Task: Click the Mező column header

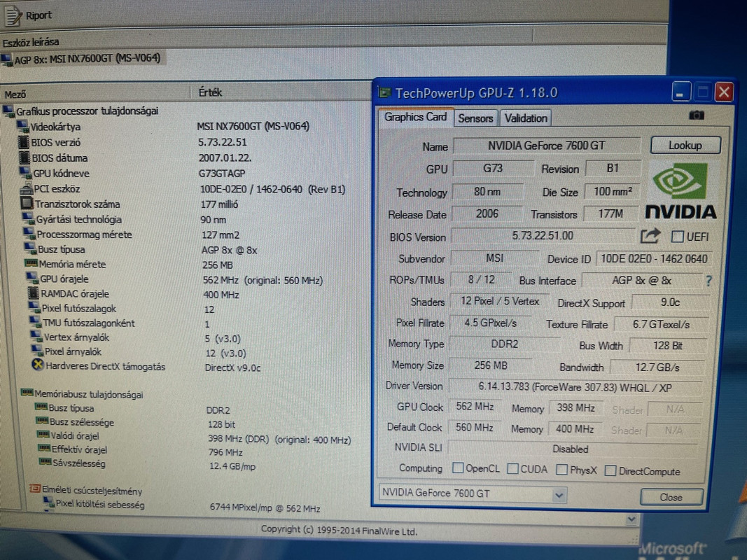Action: 95,93
